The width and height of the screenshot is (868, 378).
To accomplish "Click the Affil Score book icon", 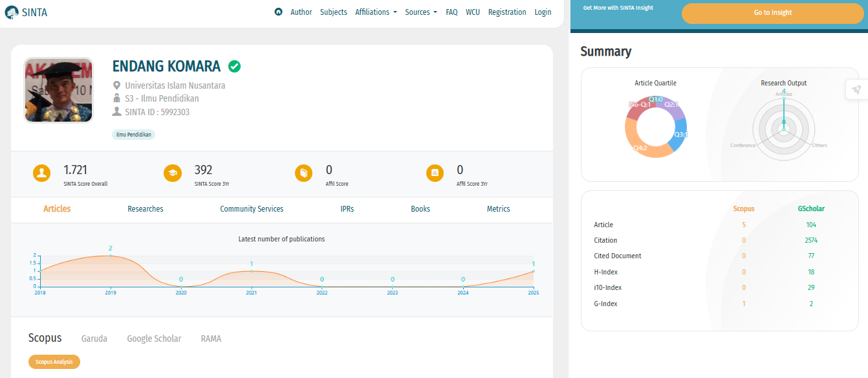I will (303, 173).
